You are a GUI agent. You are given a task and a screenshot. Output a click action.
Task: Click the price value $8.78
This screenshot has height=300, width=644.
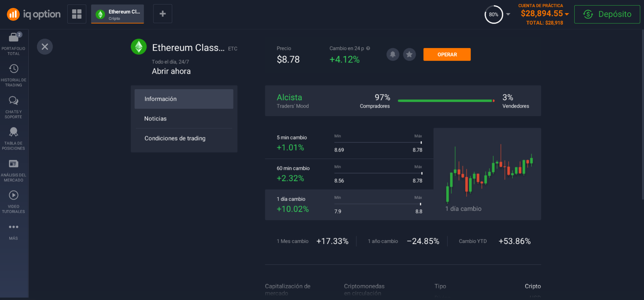point(288,59)
